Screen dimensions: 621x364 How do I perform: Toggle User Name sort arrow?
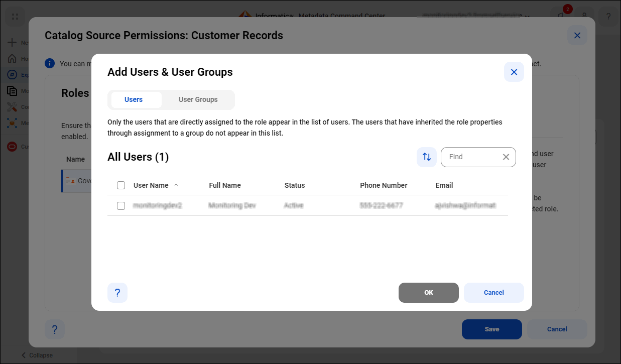[176, 185]
